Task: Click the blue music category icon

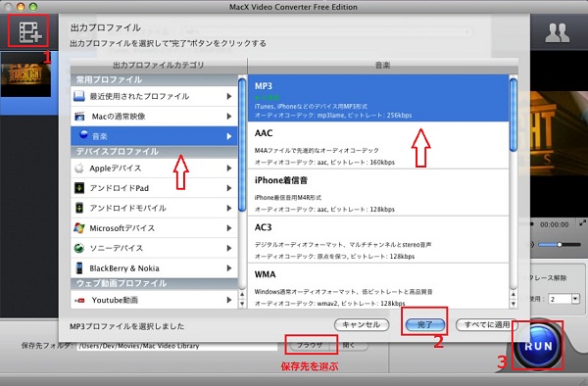Action: (83, 134)
